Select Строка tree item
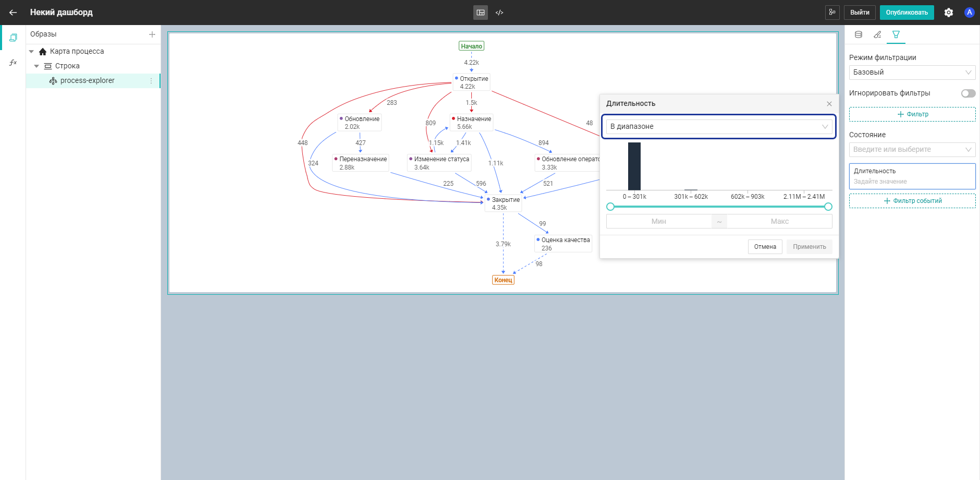Image resolution: width=980 pixels, height=480 pixels. 67,66
